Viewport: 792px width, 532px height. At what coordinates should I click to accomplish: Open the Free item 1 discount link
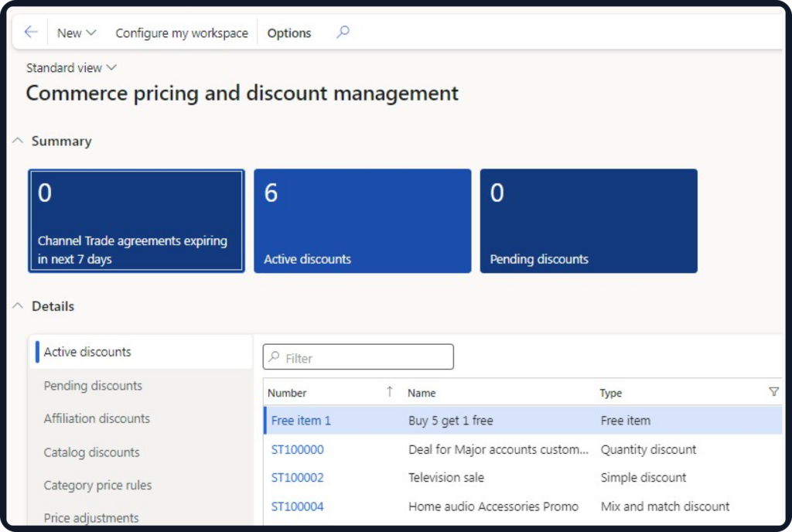coord(301,421)
